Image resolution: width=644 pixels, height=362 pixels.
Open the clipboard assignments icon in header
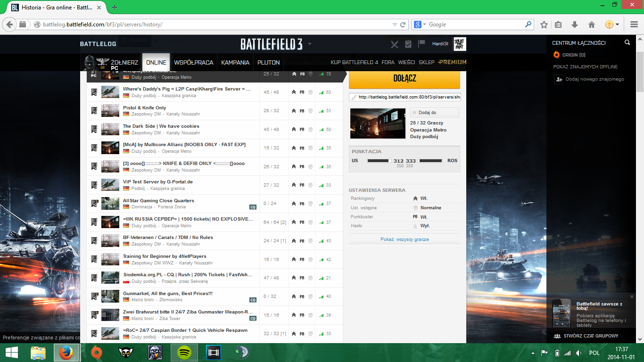[x=408, y=44]
